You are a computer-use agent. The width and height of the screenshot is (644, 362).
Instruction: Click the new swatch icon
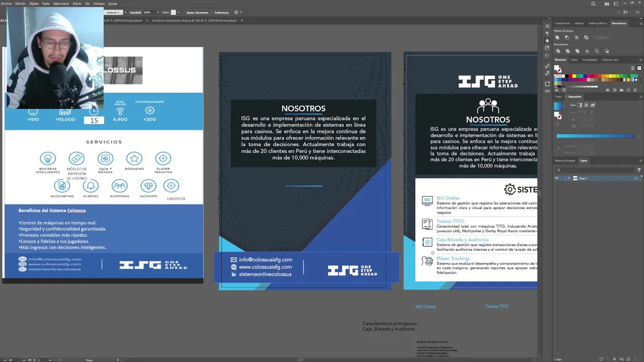(x=628, y=90)
